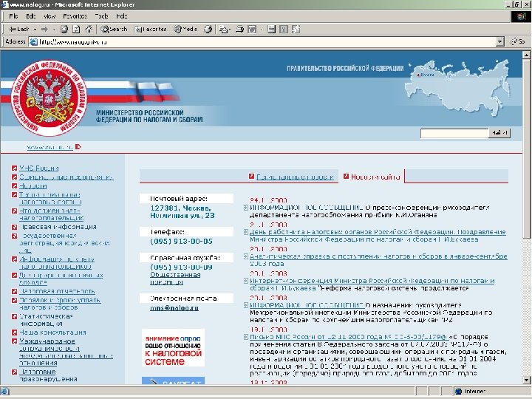The image size is (532, 399).
Task: Click the vertical scrollbar down arrow
Action: (526, 380)
